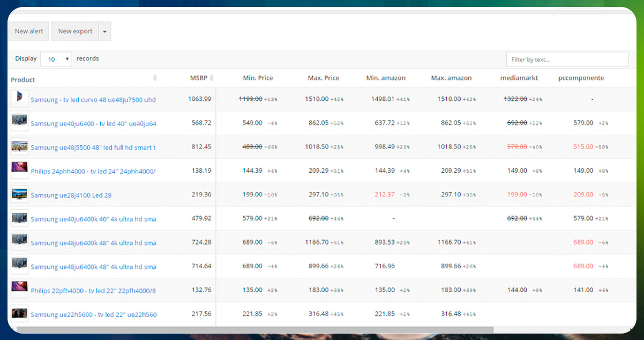Click thumbnail of Samsung ue48ju7500 curved TV

coord(19,99)
